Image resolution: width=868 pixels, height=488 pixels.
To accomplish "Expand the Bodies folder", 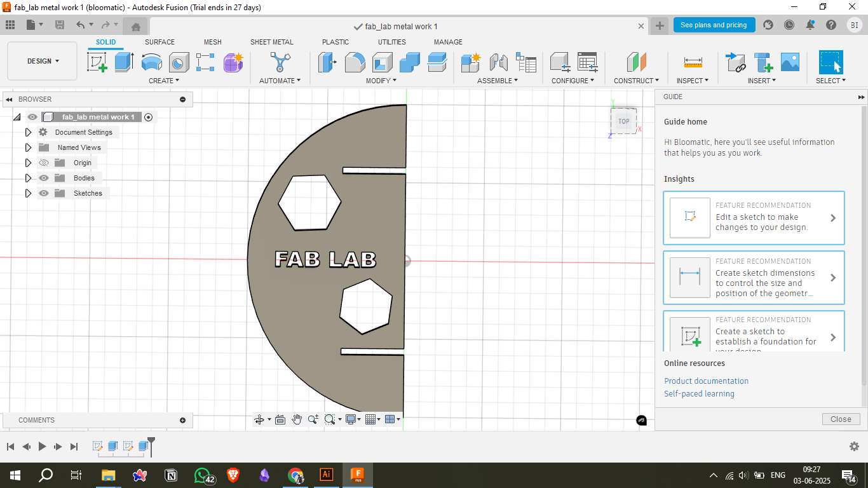I will (x=28, y=178).
